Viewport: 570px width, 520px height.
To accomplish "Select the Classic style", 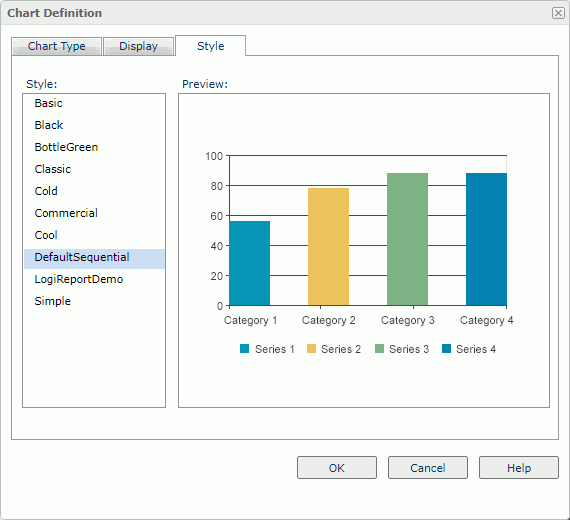I will (94, 169).
